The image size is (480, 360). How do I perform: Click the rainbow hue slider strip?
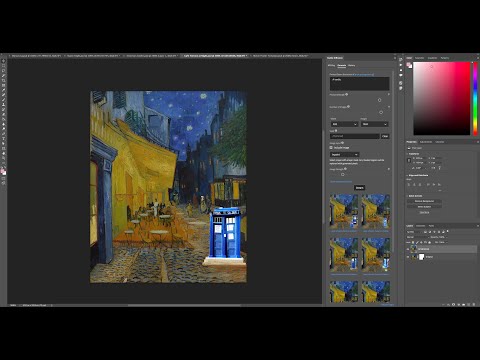[x=475, y=99]
